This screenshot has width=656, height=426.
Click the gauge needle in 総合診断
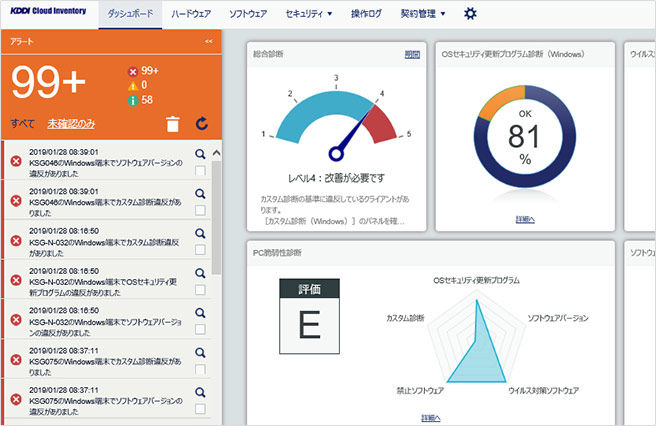[351, 134]
